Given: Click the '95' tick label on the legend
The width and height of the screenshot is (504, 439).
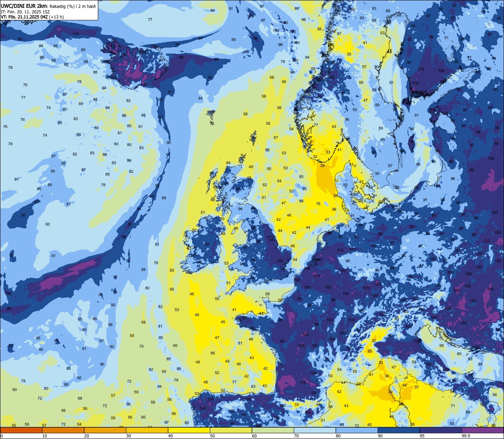Looking at the screenshot, I should [x=422, y=436].
